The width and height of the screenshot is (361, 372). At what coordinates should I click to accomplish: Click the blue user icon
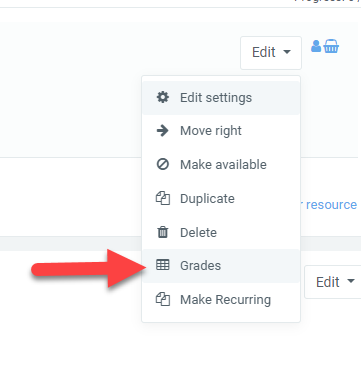[x=316, y=46]
